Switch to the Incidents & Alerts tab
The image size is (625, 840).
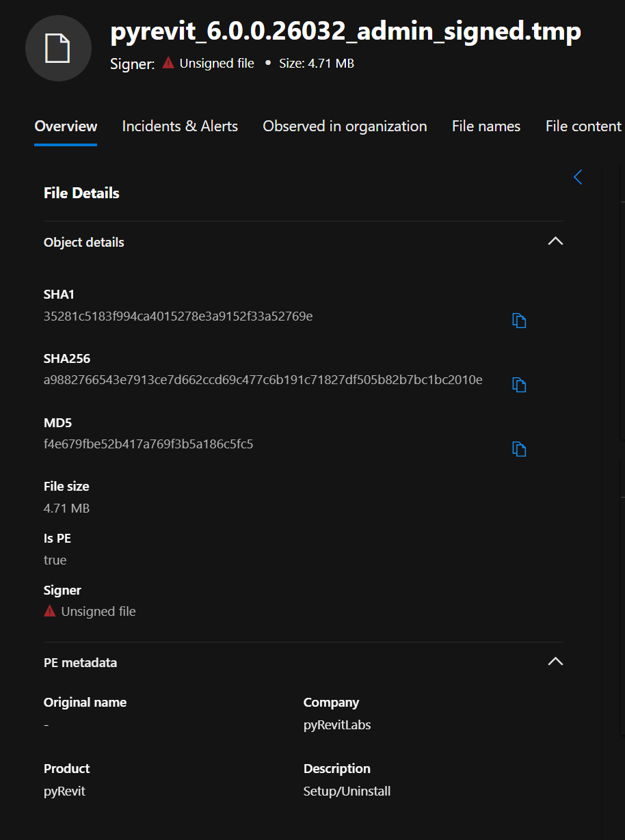tap(180, 126)
